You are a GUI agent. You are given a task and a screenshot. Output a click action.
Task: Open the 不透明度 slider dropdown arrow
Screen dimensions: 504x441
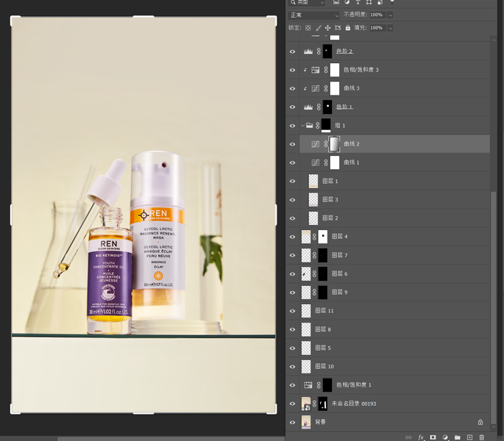tap(391, 15)
